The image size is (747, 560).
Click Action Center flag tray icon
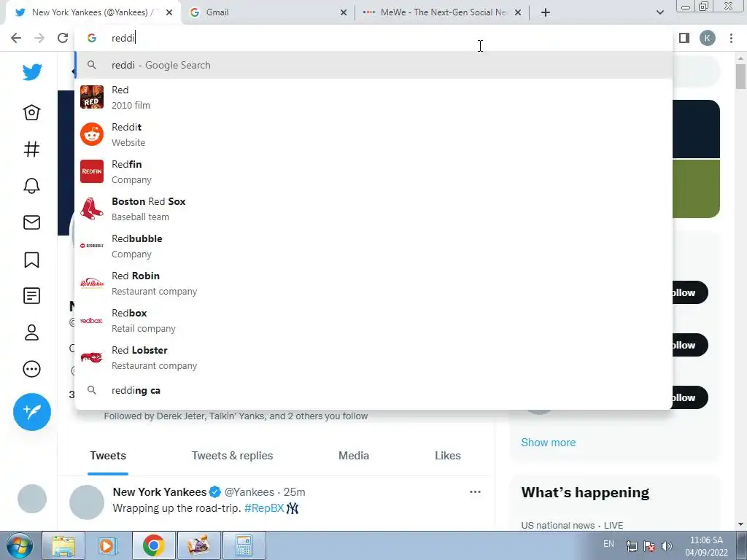tap(649, 546)
